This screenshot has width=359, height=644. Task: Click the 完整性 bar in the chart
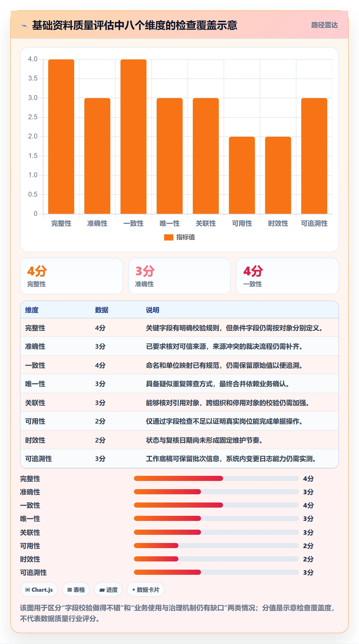pos(61,136)
